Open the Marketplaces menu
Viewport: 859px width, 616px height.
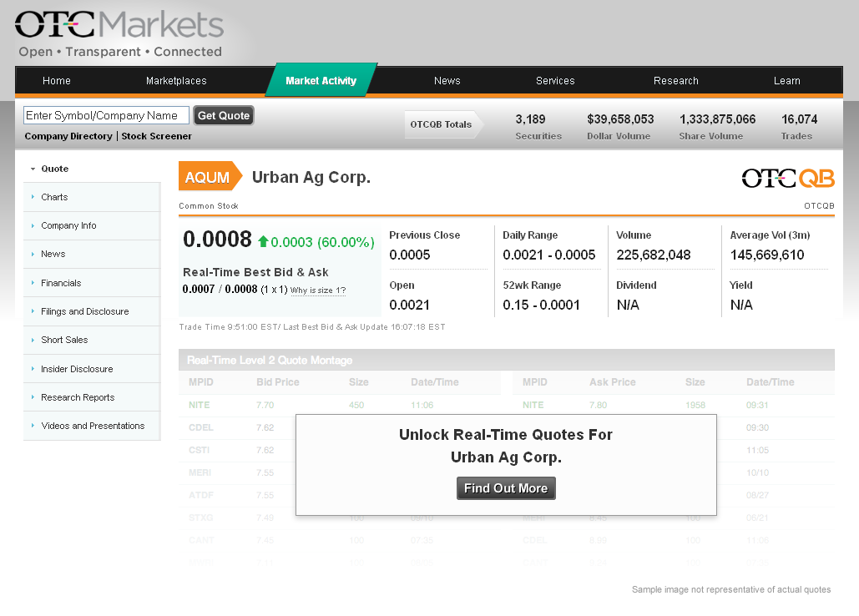[x=176, y=81]
